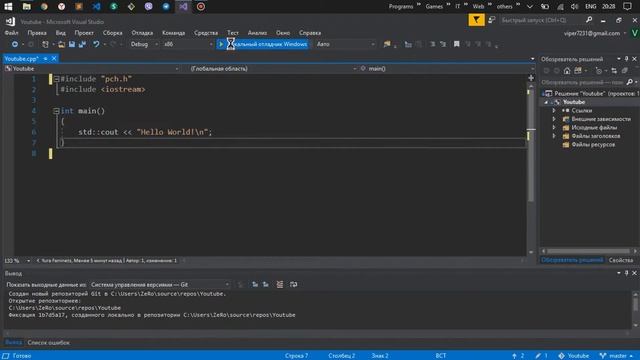Click the volume speaker tray icon
The height and width of the screenshot is (360, 640).
point(574,7)
